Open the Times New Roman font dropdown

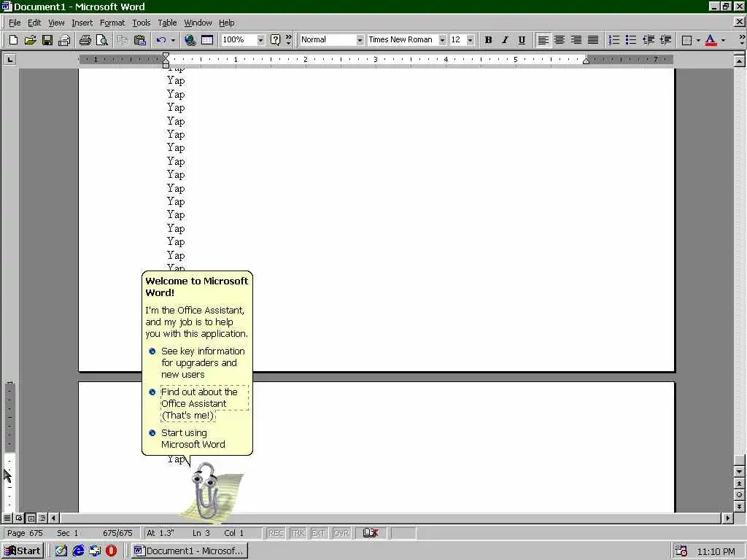tap(442, 40)
